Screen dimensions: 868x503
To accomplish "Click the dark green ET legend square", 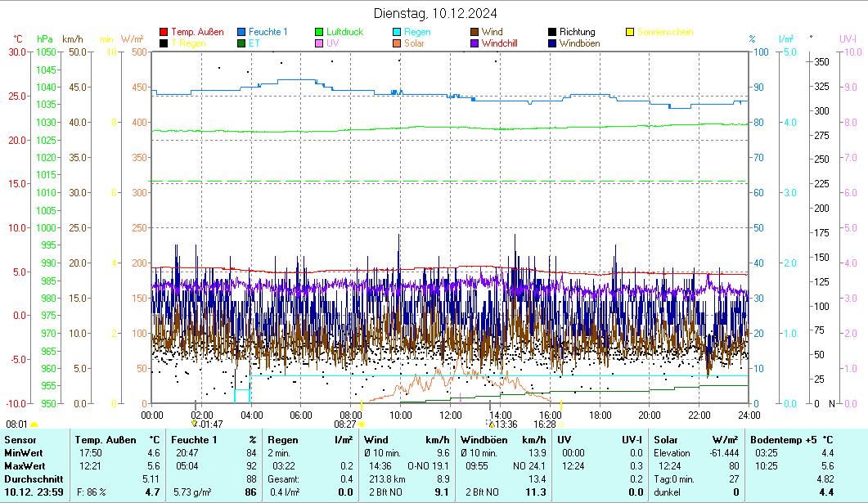I will click(241, 43).
